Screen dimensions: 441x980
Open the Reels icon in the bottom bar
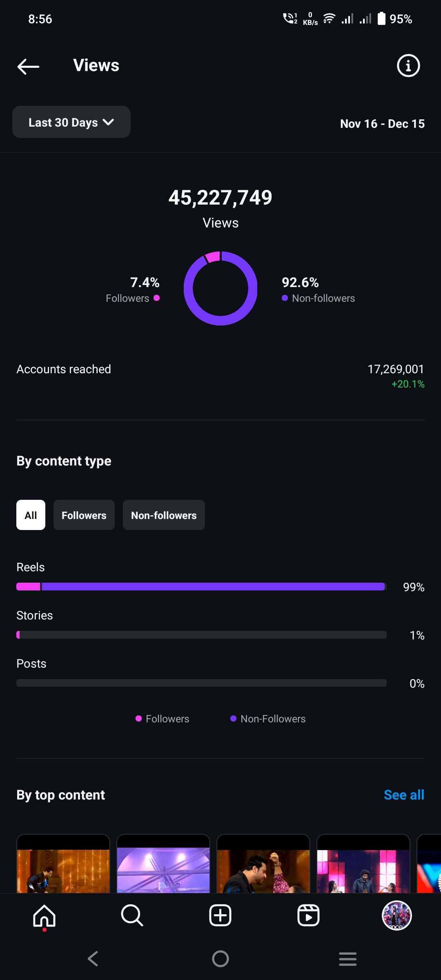point(308,915)
